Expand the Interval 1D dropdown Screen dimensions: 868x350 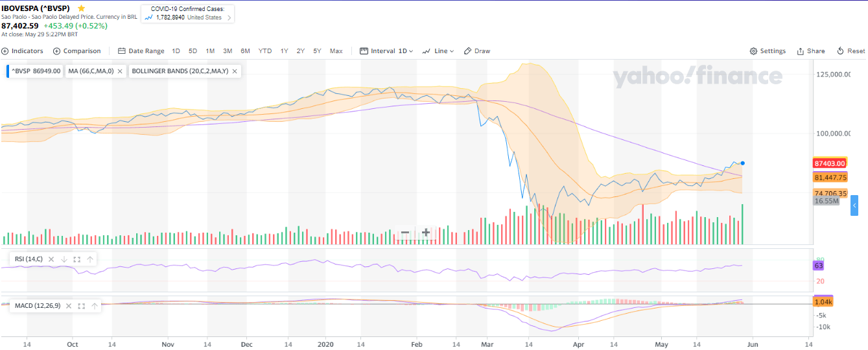pos(386,51)
